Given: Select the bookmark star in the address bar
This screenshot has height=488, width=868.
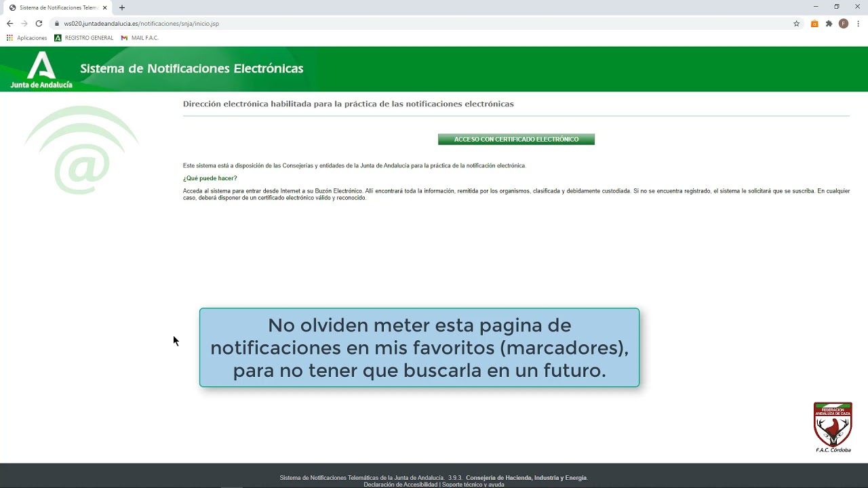Looking at the screenshot, I should point(797,23).
